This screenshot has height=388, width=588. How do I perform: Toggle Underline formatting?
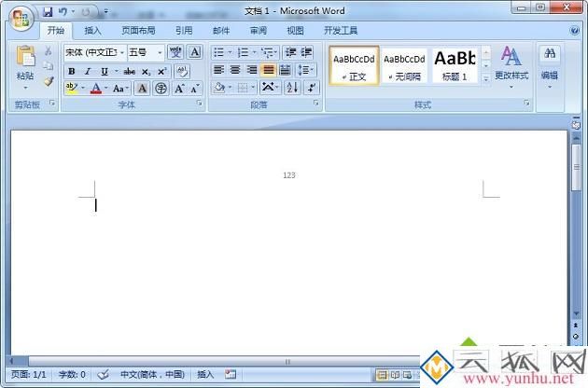point(105,71)
